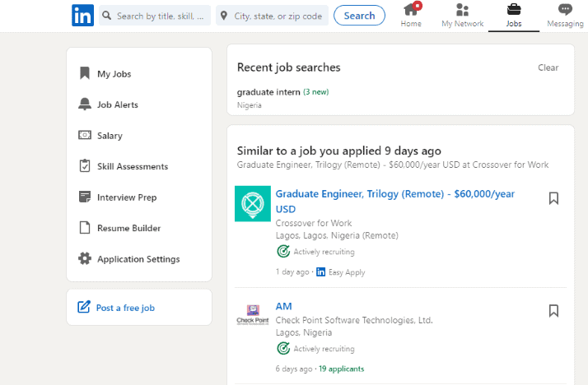Click the Application Settings gear icon
The image size is (588, 385).
[x=85, y=258]
